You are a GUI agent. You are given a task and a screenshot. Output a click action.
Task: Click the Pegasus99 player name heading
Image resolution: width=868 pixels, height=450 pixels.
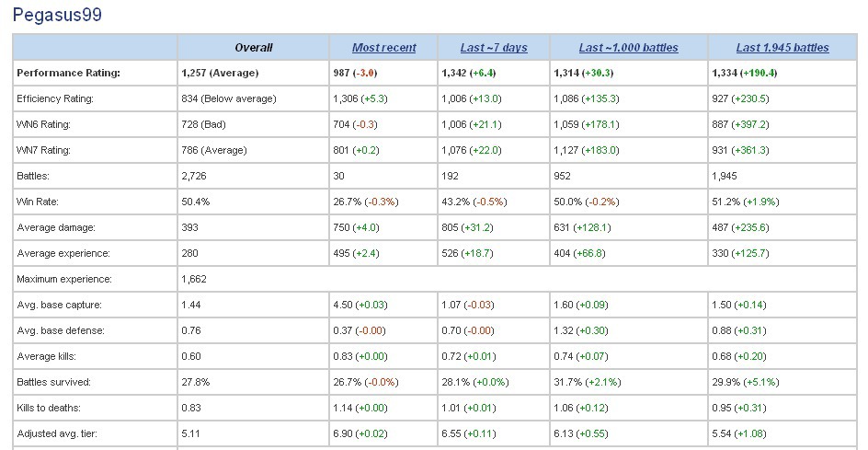pyautogui.click(x=57, y=16)
